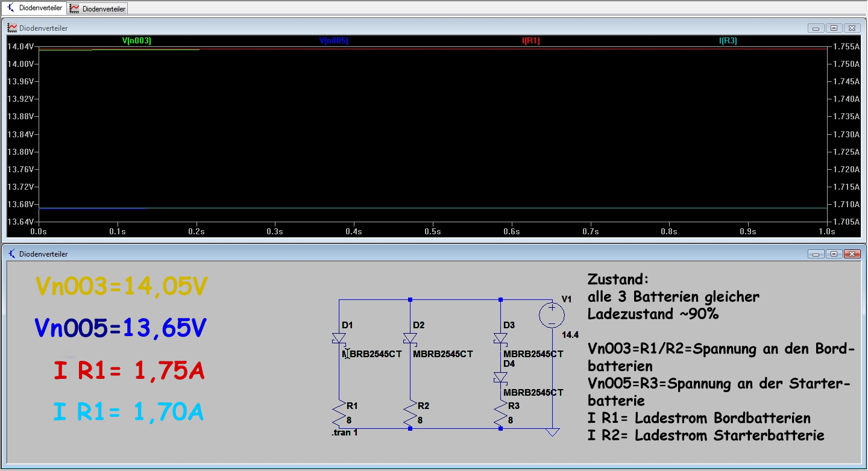
Task: Minimize the waveform plot window
Action: 816,28
